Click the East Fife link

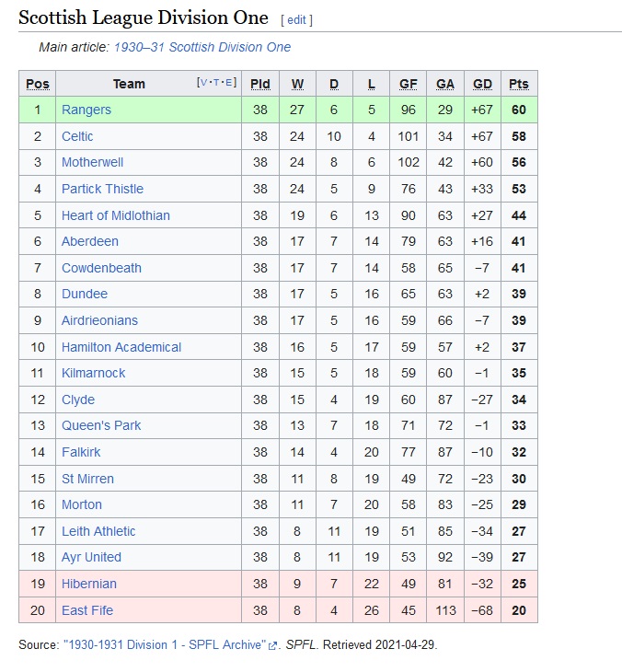coord(87,610)
